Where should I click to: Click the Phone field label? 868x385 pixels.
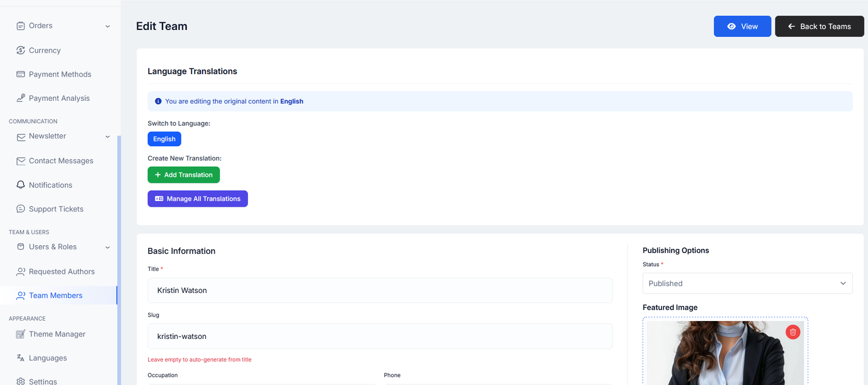(x=392, y=375)
